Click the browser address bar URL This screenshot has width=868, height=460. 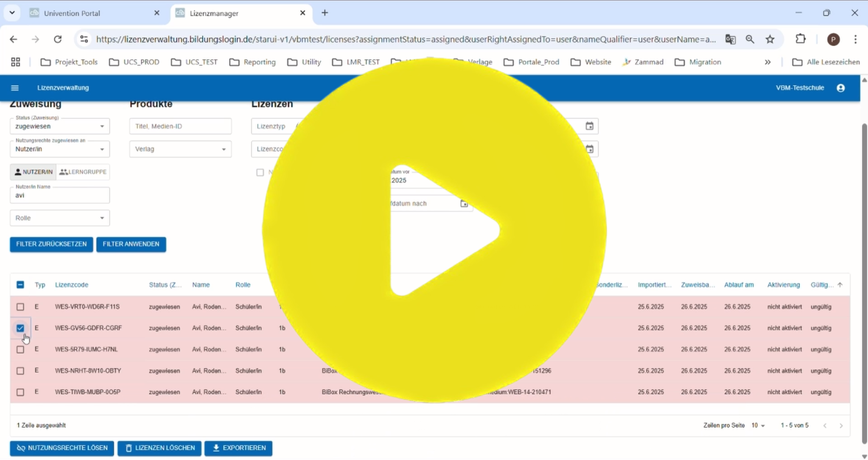coord(406,39)
